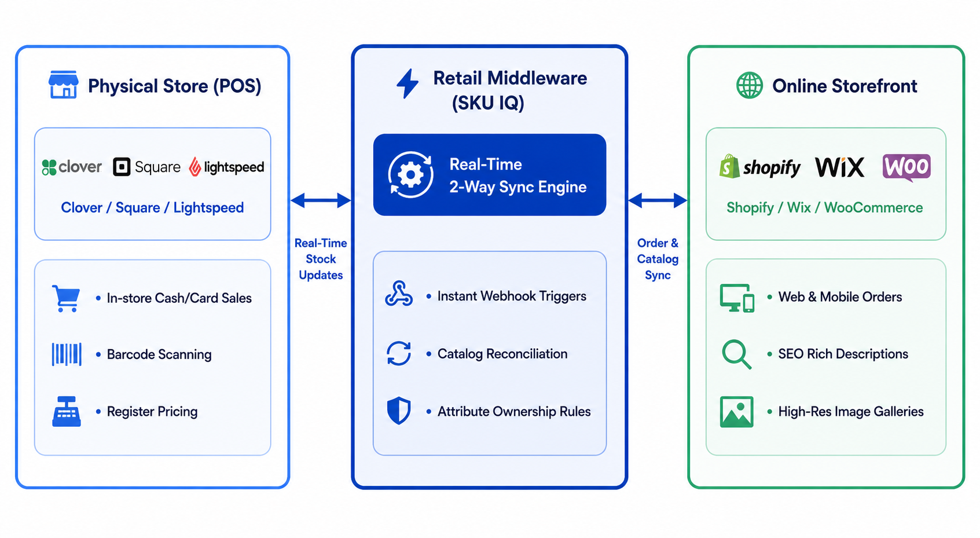Click the webhook icon
Image resolution: width=980 pixels, height=538 pixels.
pyautogui.click(x=399, y=294)
